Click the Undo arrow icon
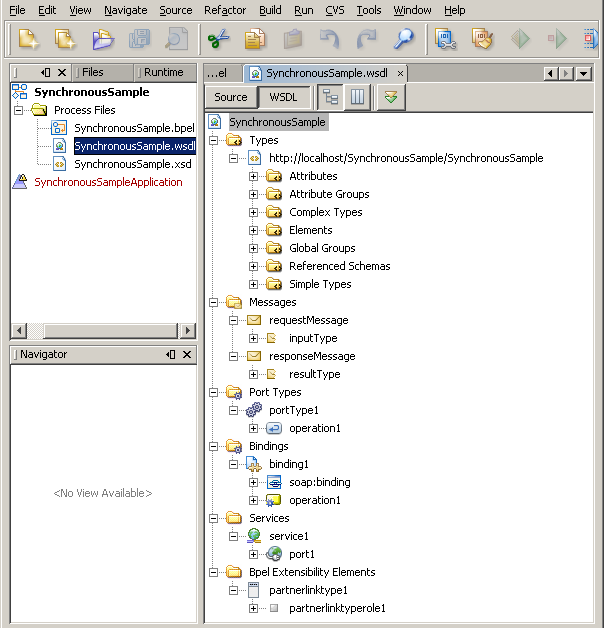 [x=329, y=39]
